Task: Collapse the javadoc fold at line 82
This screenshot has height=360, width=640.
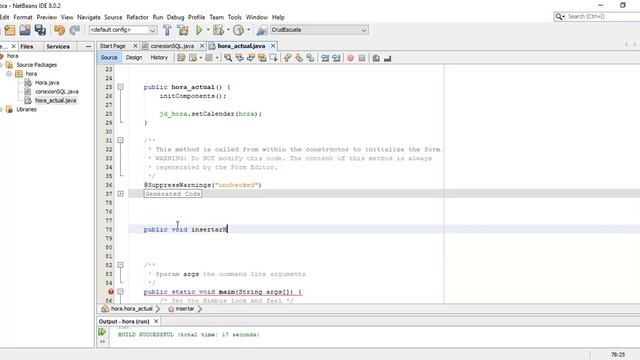Action: click(120, 265)
